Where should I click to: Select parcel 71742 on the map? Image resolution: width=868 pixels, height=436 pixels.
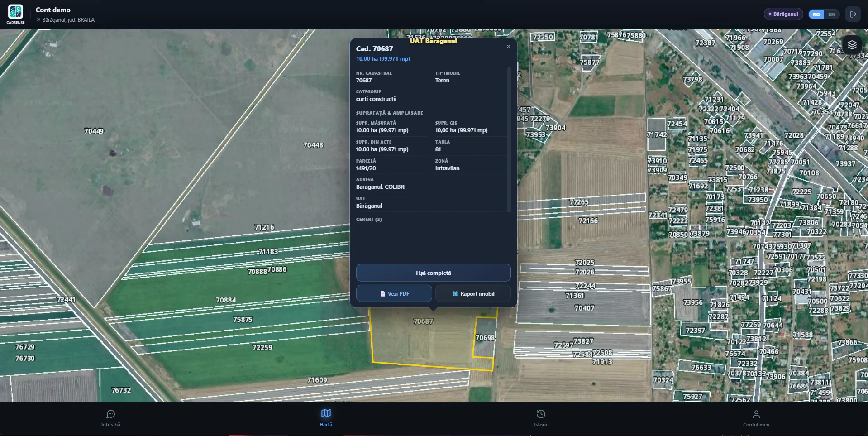657,135
